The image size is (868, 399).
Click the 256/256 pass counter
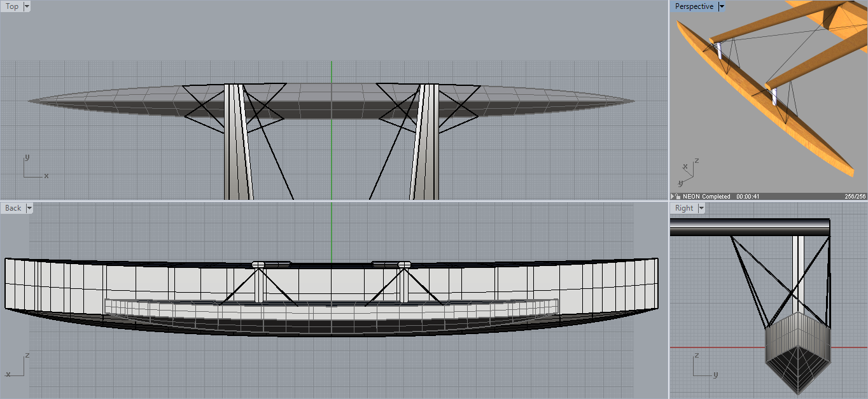tap(855, 197)
